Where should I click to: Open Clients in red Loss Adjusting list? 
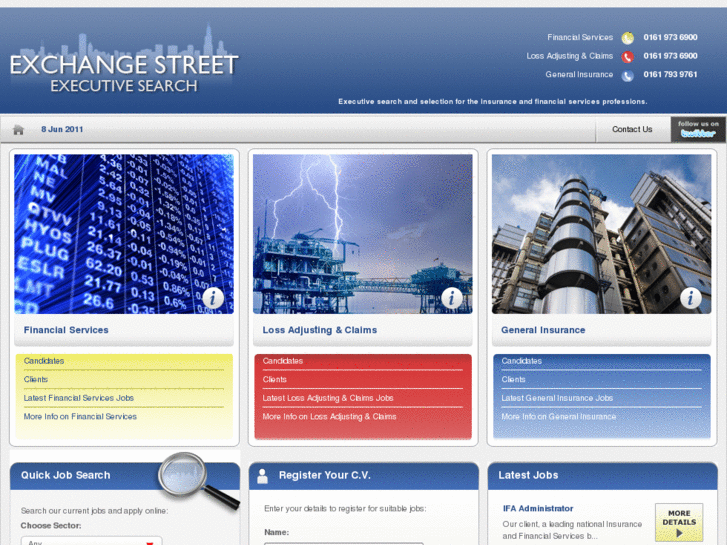(274, 379)
